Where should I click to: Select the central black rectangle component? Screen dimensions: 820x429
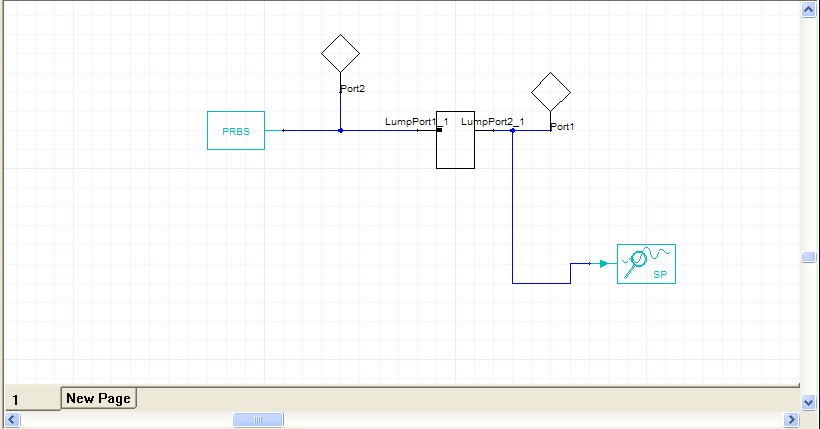click(455, 140)
